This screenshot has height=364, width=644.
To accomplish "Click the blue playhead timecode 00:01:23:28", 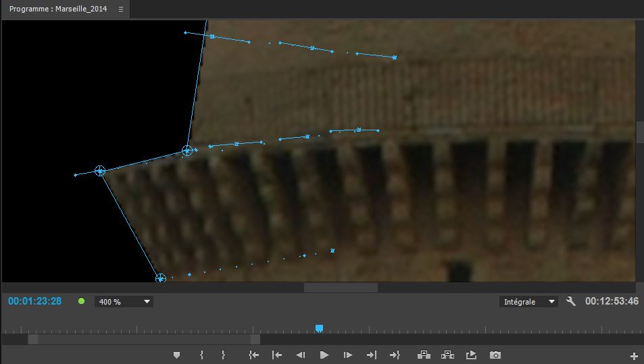I will [34, 301].
